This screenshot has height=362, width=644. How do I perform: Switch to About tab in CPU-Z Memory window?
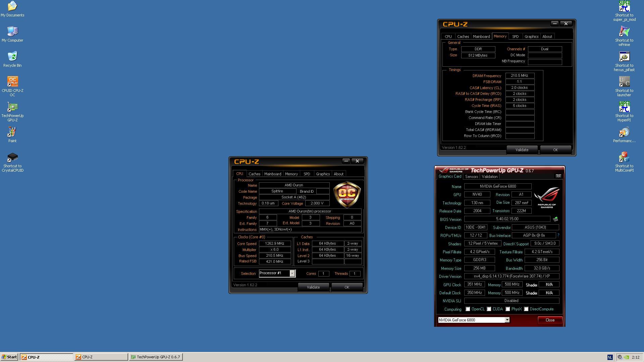547,37
